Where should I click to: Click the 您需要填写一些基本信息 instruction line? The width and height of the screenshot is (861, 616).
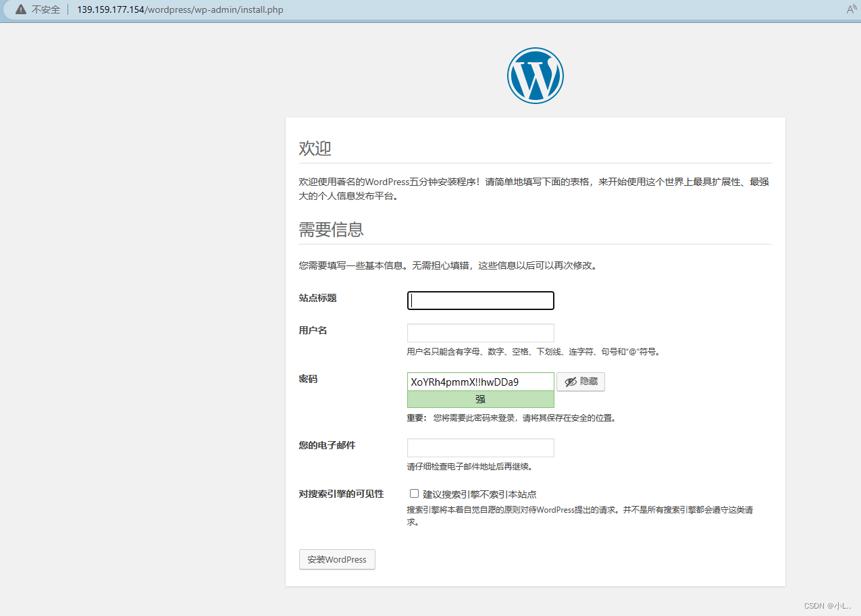coord(448,265)
